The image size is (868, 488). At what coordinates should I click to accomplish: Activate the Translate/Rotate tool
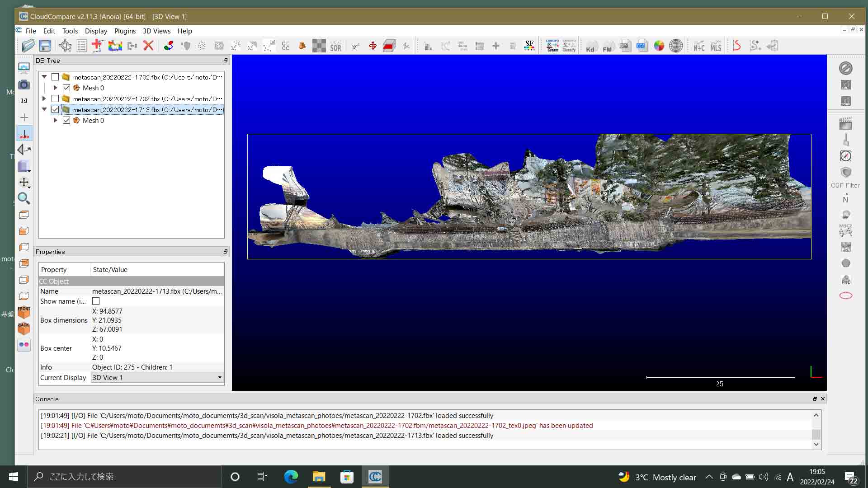pyautogui.click(x=373, y=46)
